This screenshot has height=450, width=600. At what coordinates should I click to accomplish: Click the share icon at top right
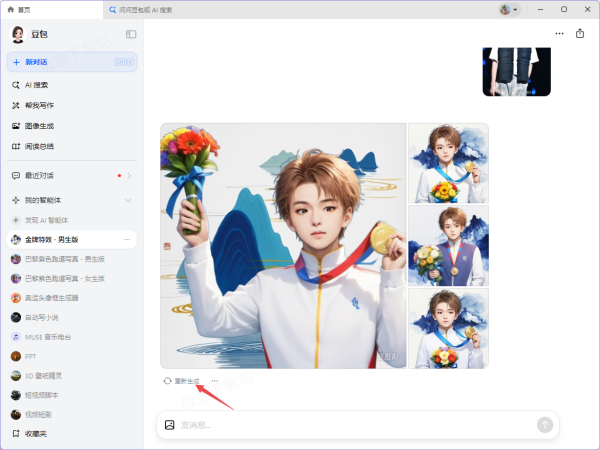click(580, 33)
